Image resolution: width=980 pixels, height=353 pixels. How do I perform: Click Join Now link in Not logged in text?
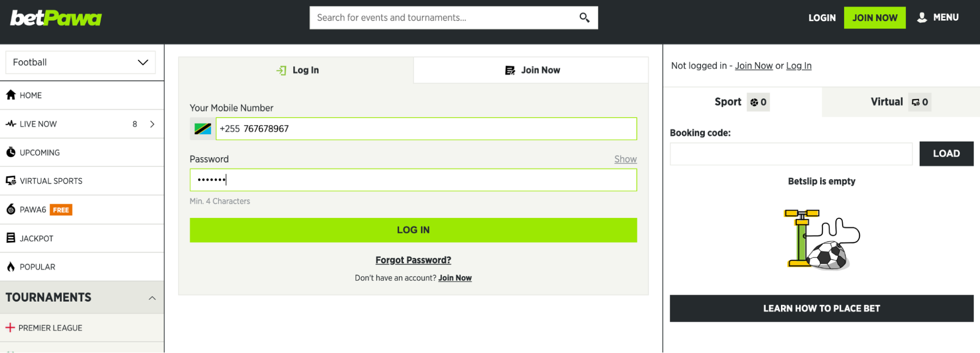pyautogui.click(x=754, y=66)
